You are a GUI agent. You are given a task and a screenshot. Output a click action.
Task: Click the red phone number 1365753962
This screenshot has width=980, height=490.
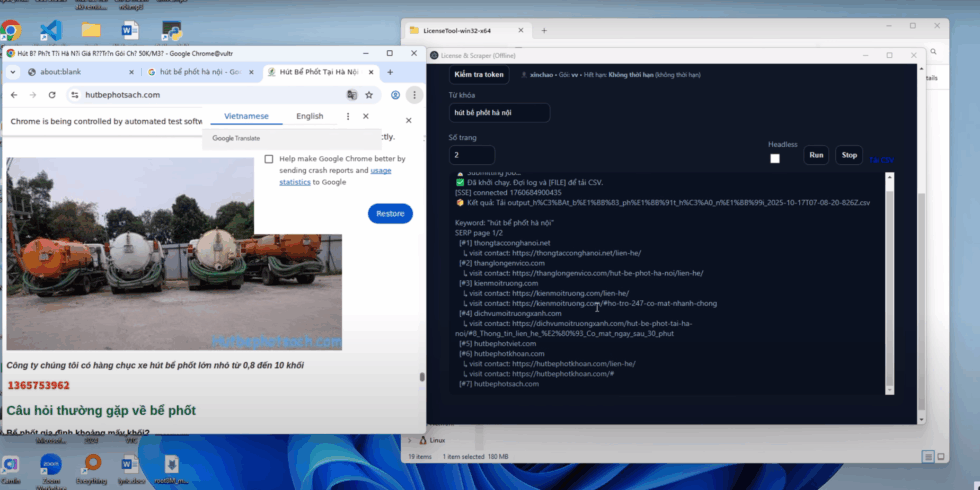pos(39,386)
